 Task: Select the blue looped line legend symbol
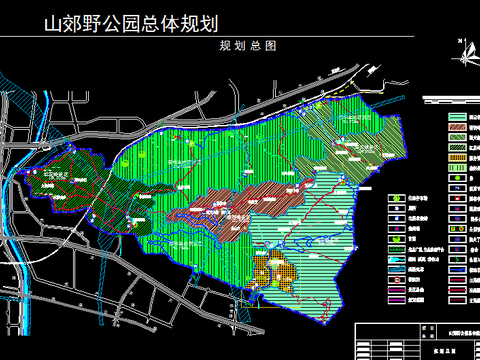pos(457,270)
